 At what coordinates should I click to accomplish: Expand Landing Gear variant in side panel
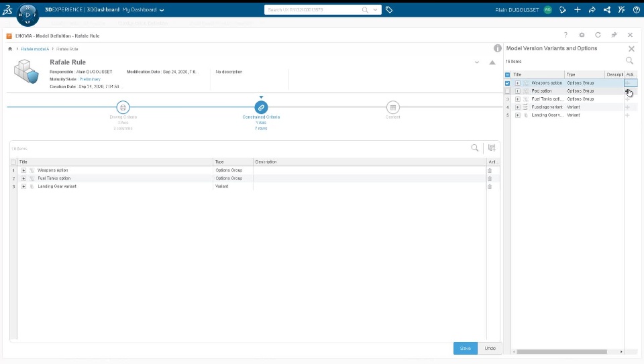pyautogui.click(x=518, y=115)
